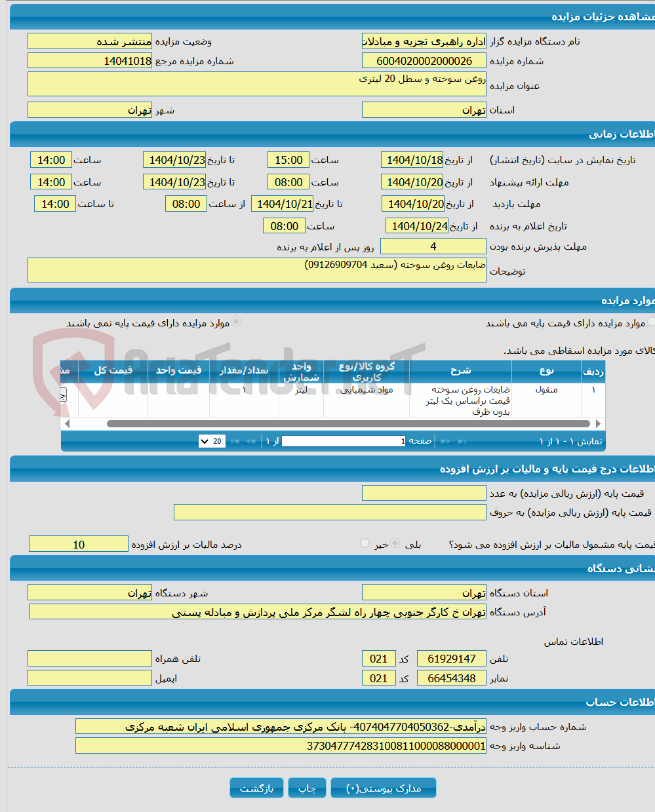Click the 'قیمت واحد' column header

(178, 370)
